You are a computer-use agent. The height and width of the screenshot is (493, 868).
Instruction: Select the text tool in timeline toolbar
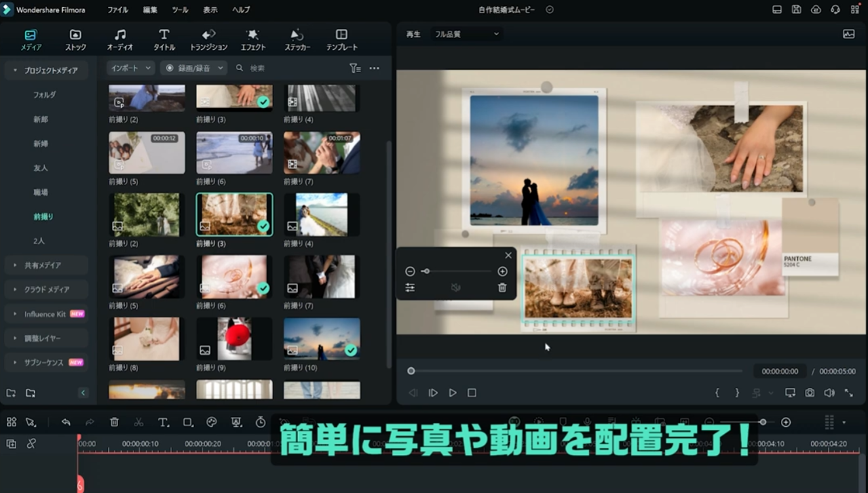point(163,423)
